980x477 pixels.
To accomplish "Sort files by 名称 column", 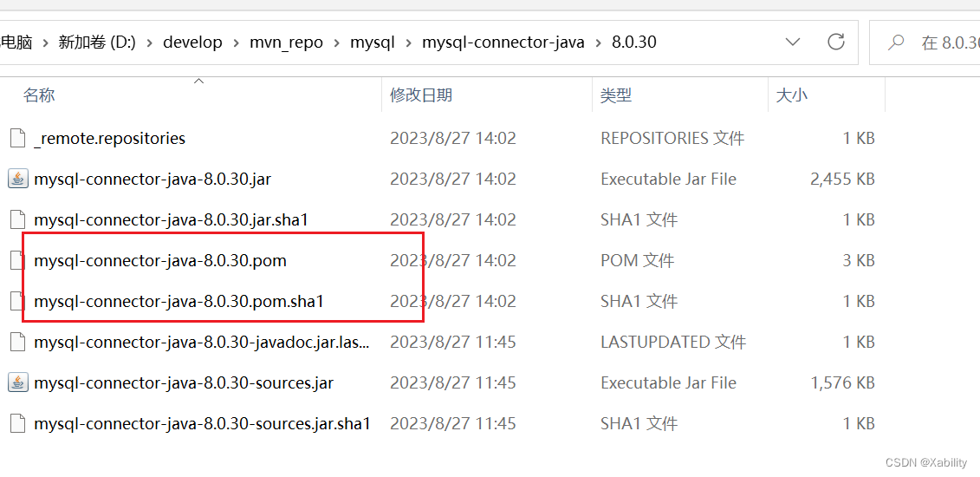I will 39,95.
